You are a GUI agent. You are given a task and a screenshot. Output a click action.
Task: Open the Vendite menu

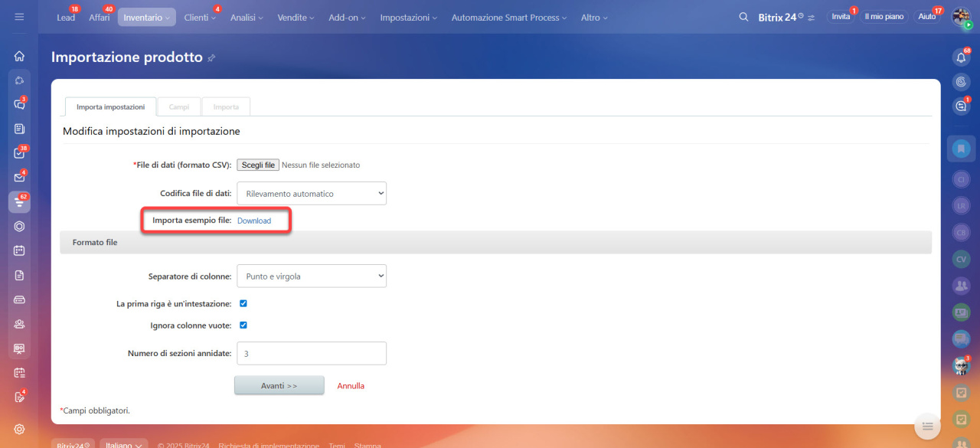tap(296, 18)
